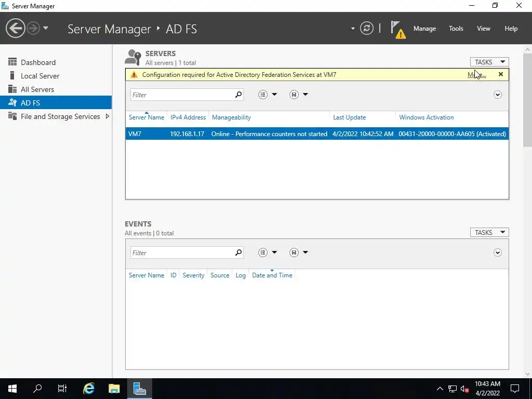This screenshot has height=399, width=532.
Task: Sort Events by Log column
Action: 241,275
